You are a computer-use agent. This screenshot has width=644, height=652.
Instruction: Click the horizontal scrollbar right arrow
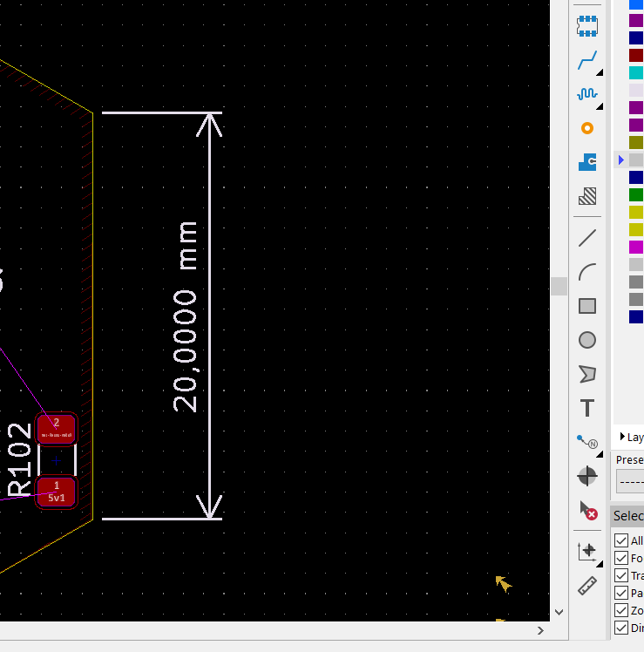540,631
